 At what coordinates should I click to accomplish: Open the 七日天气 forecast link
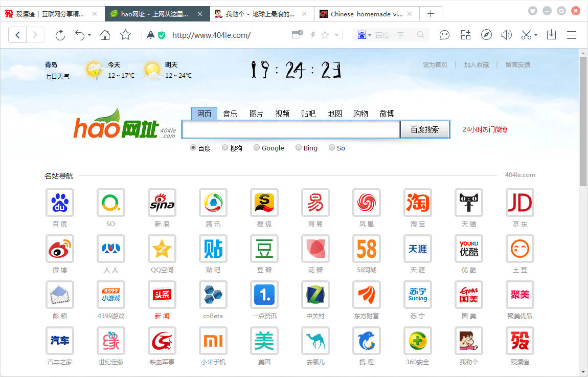(57, 77)
